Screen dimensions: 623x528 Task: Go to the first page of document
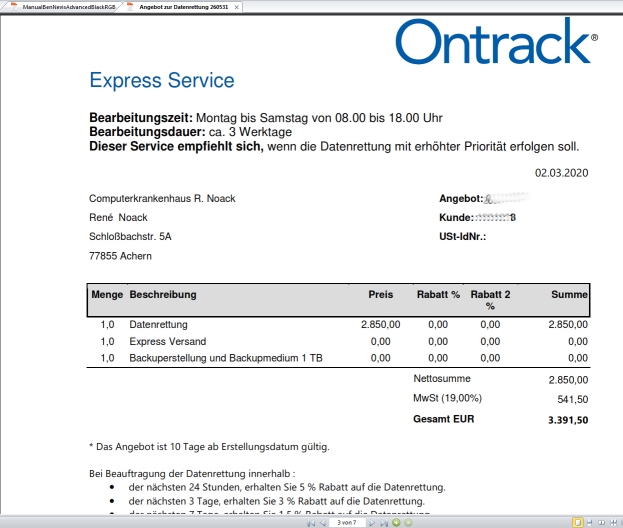311,522
